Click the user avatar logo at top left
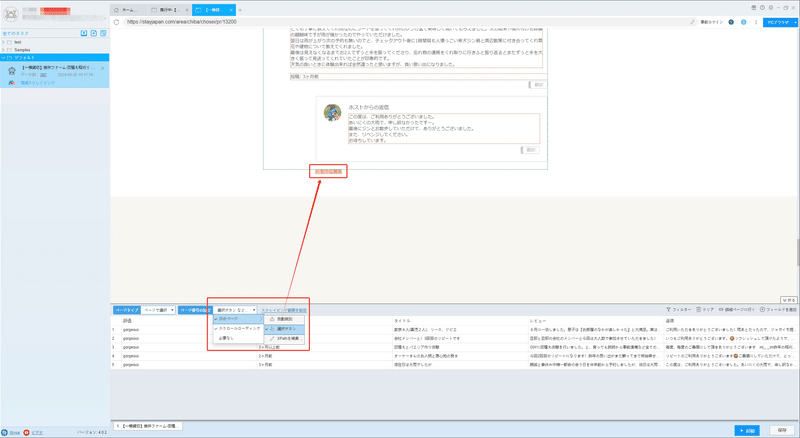This screenshot has height=438, width=800. pos(11,14)
